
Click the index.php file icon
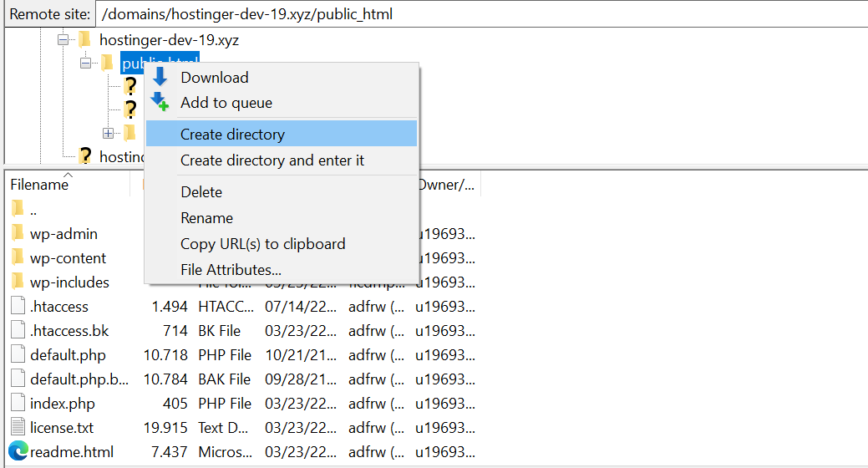(x=18, y=404)
